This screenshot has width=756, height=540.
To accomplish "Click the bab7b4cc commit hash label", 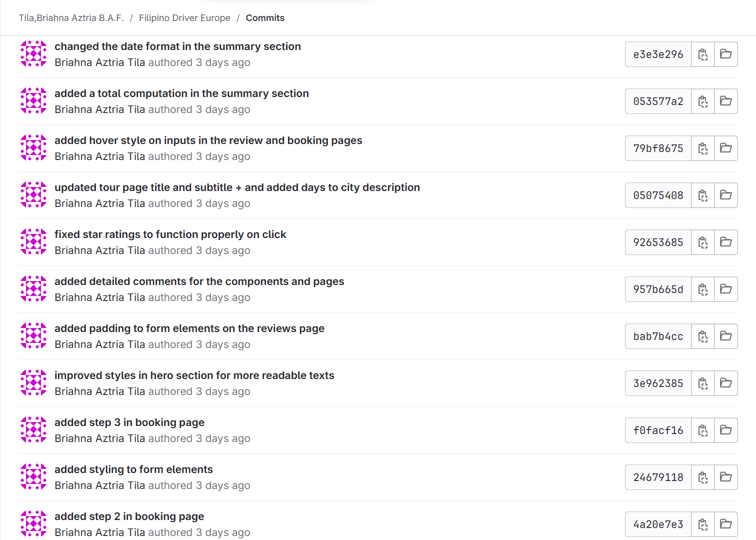I will 658,336.
